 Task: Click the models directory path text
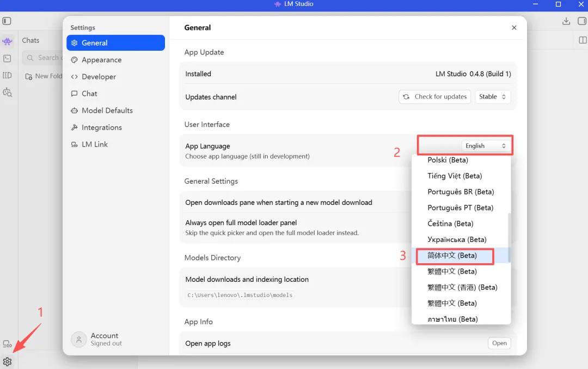240,295
